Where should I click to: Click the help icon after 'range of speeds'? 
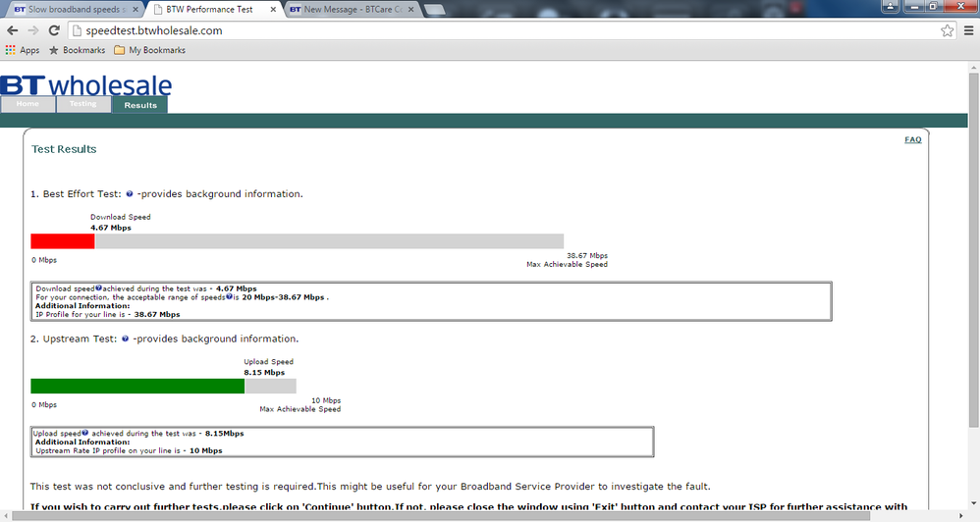coord(229,296)
